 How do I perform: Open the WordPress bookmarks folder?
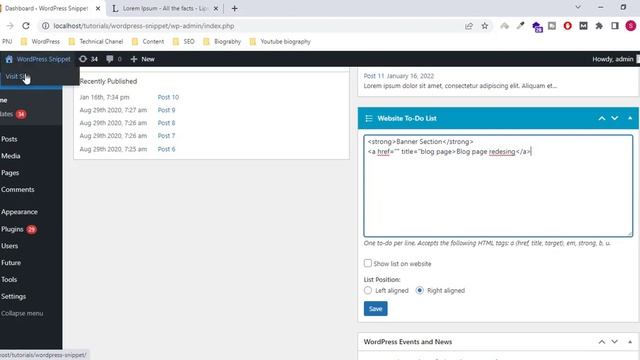(40, 41)
